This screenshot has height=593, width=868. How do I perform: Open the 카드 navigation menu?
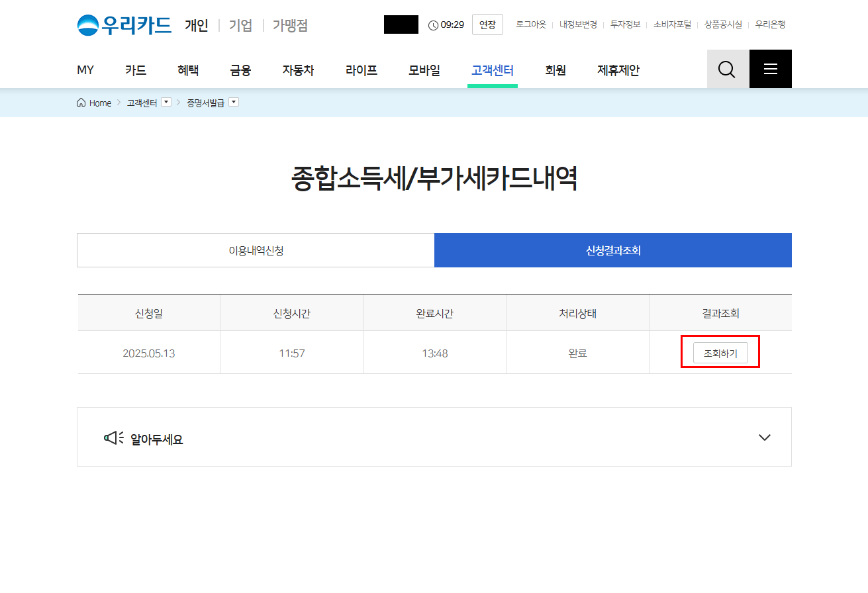(x=135, y=70)
